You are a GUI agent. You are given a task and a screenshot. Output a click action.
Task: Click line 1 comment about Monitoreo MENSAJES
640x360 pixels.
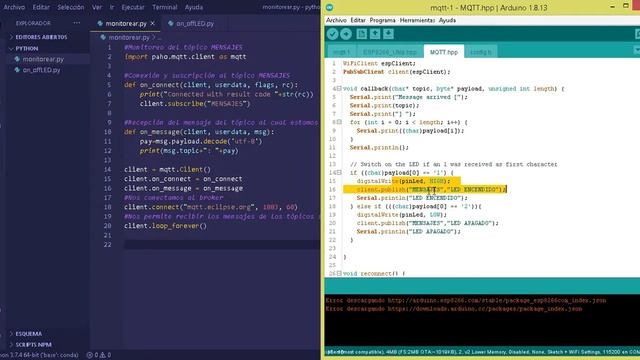tap(183, 47)
